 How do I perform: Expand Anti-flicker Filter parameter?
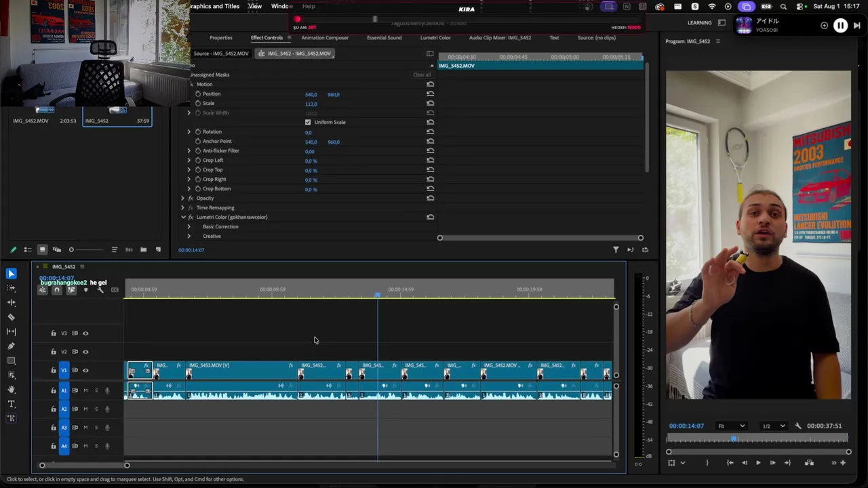click(x=189, y=151)
